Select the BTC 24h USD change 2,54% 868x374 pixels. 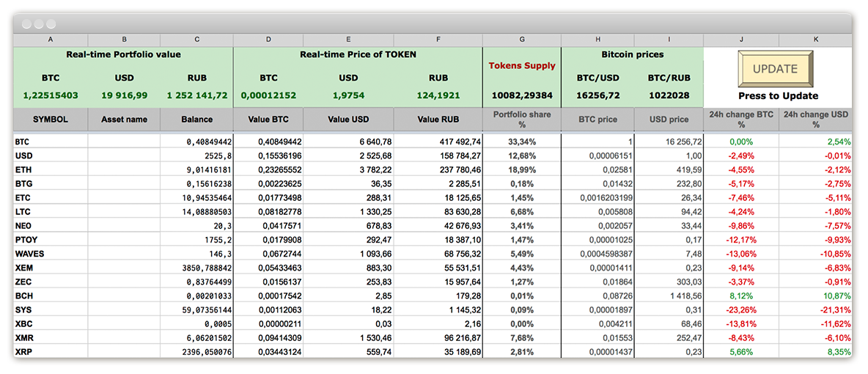click(815, 142)
